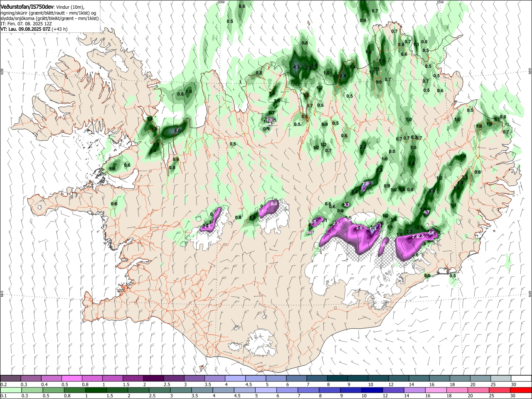Click the 0.2 label in the upper legend
This screenshot has width=532, height=399.
click(x=3, y=384)
